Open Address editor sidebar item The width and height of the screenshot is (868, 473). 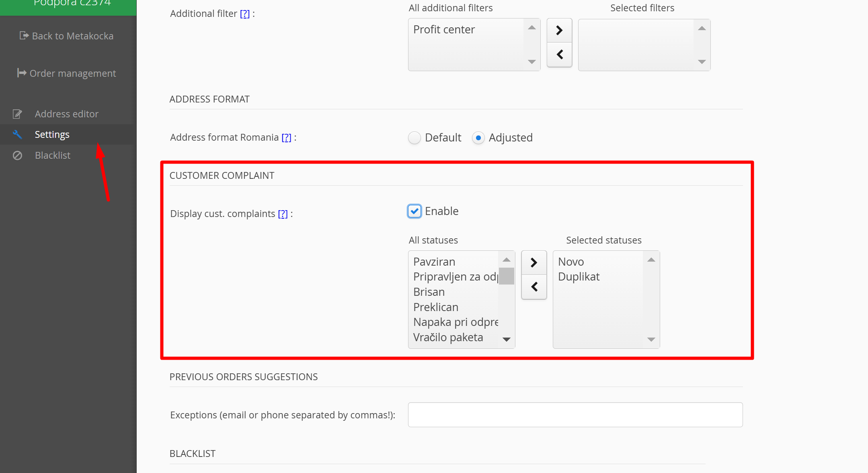66,114
